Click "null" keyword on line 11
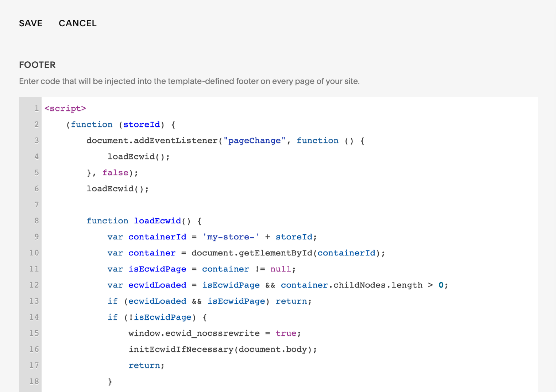Screen dimensions: 556x392 (x=281, y=269)
